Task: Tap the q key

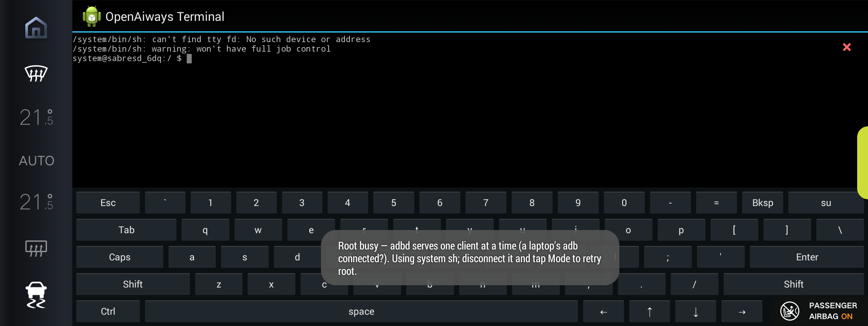Action: [x=205, y=230]
